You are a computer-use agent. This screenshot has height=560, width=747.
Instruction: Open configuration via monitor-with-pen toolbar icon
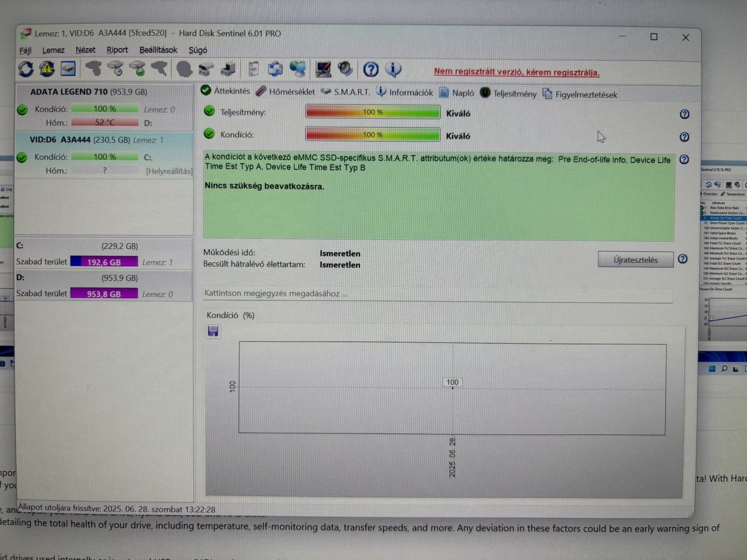[323, 69]
